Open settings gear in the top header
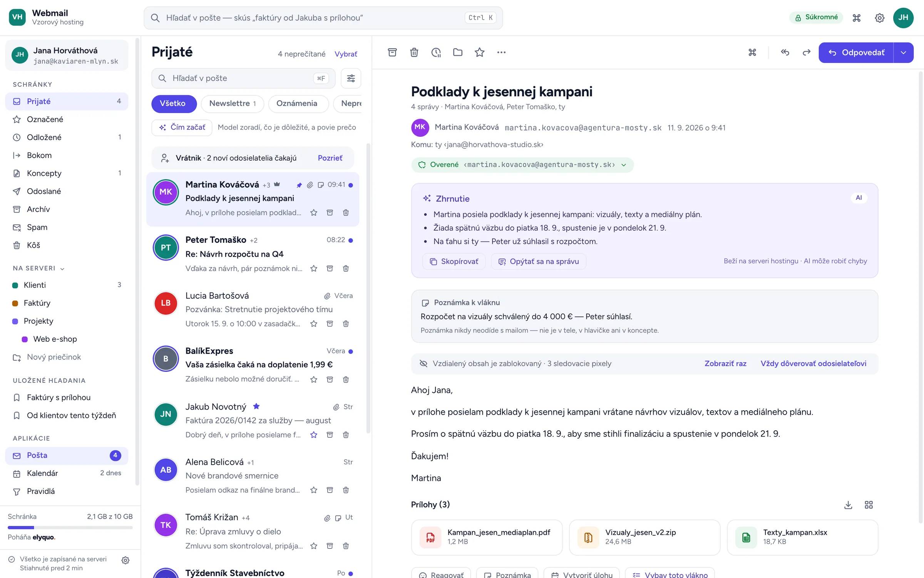 pyautogui.click(x=879, y=18)
